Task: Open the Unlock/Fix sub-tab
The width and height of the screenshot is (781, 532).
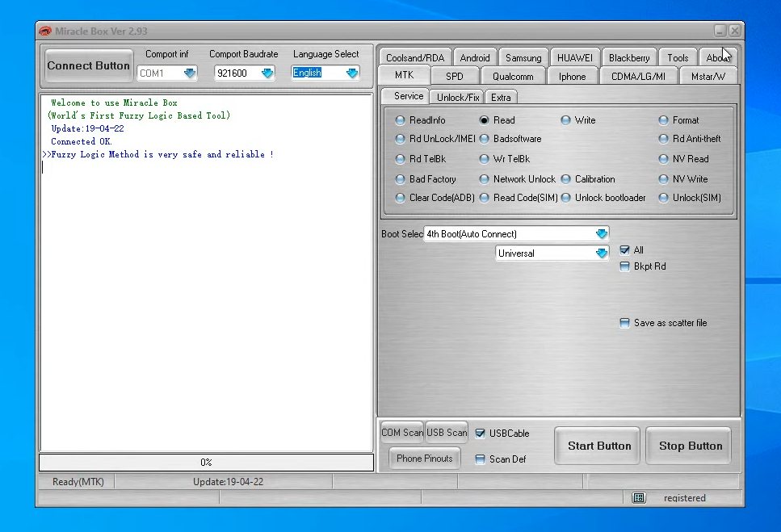Action: pyautogui.click(x=458, y=98)
